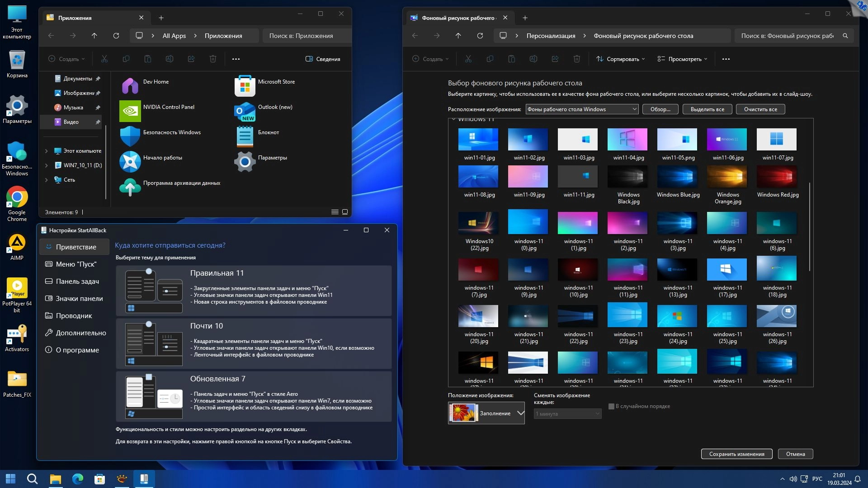Image resolution: width=868 pixels, height=488 pixels.
Task: Click the refresh icon in the Приложения window
Action: pyautogui.click(x=116, y=36)
